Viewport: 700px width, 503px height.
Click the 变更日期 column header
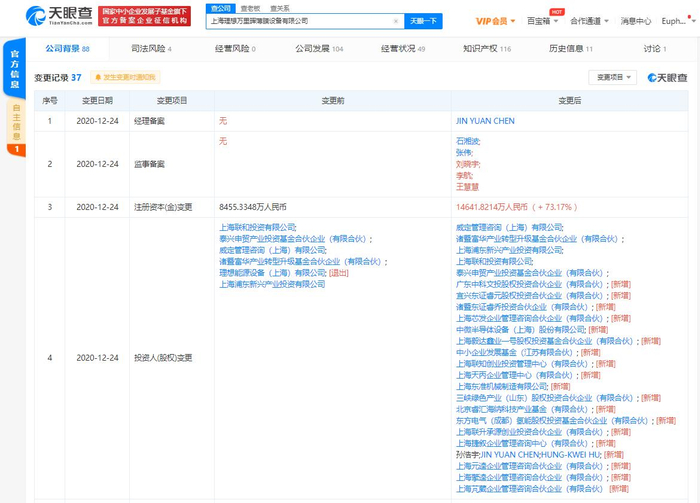coord(97,101)
